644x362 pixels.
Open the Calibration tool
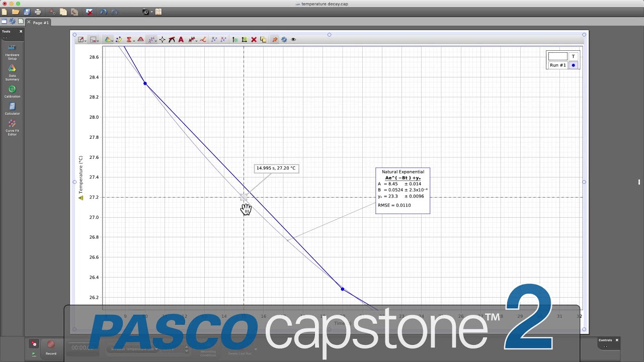pyautogui.click(x=12, y=92)
